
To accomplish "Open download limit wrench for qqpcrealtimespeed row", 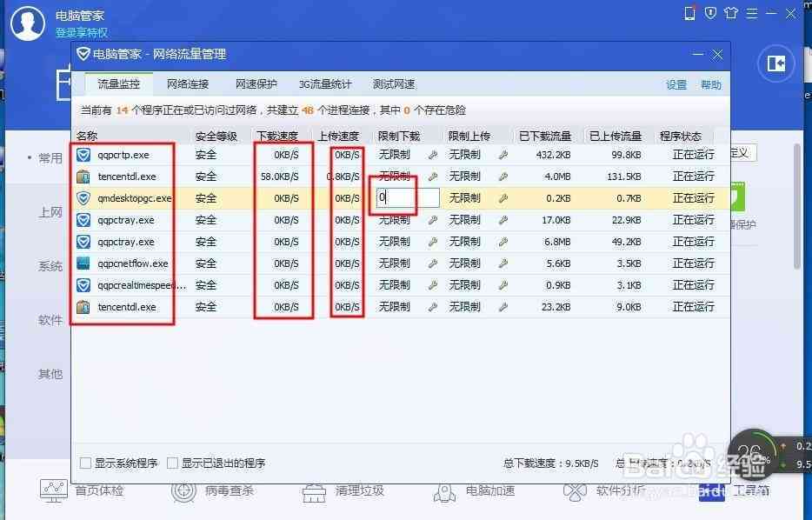I will (x=432, y=285).
